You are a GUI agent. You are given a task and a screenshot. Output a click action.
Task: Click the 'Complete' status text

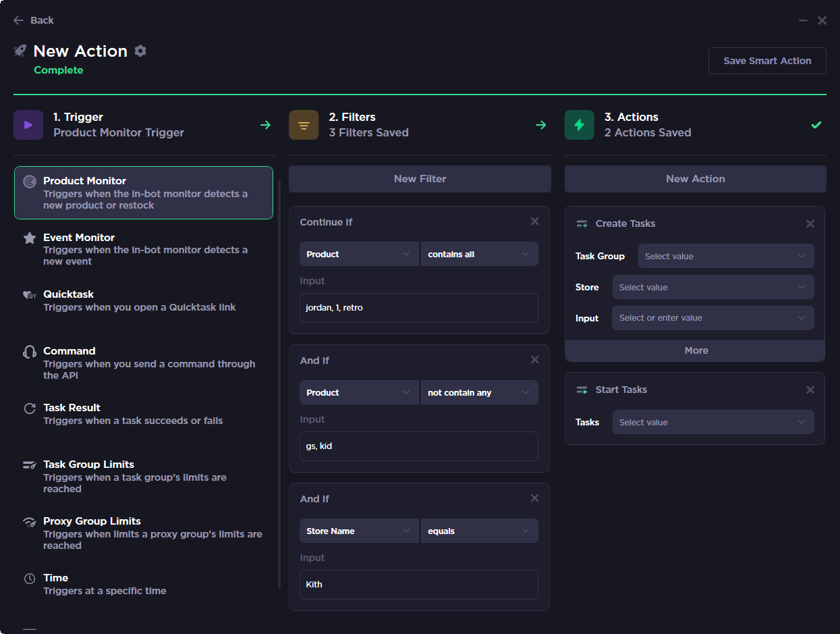tap(58, 70)
